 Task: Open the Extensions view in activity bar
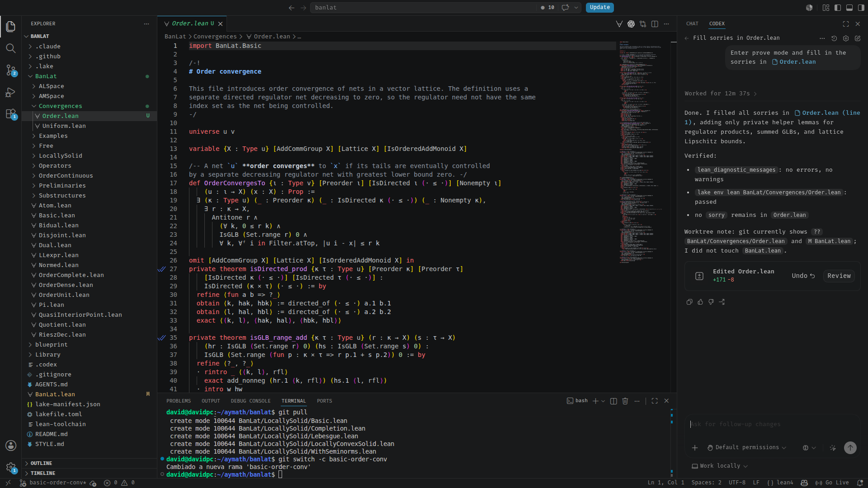[x=11, y=114]
